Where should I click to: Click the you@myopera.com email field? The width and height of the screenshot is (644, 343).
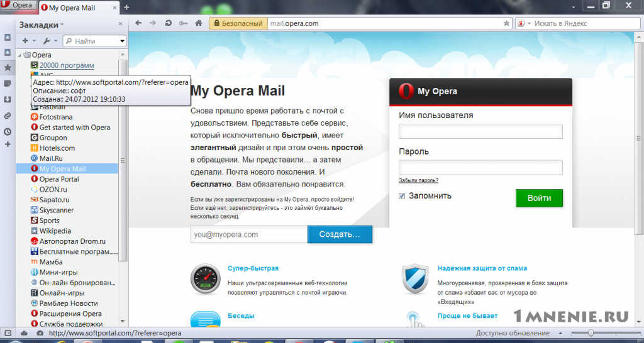point(249,235)
